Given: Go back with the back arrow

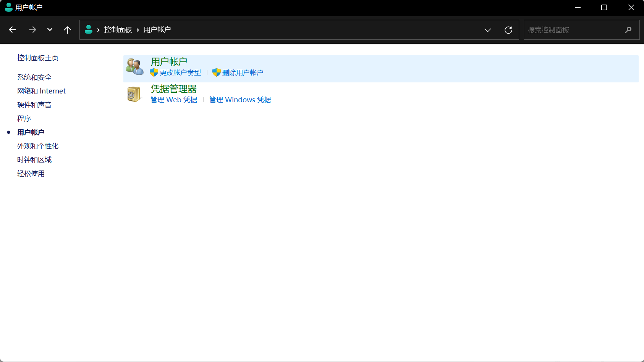Looking at the screenshot, I should click(x=12, y=30).
